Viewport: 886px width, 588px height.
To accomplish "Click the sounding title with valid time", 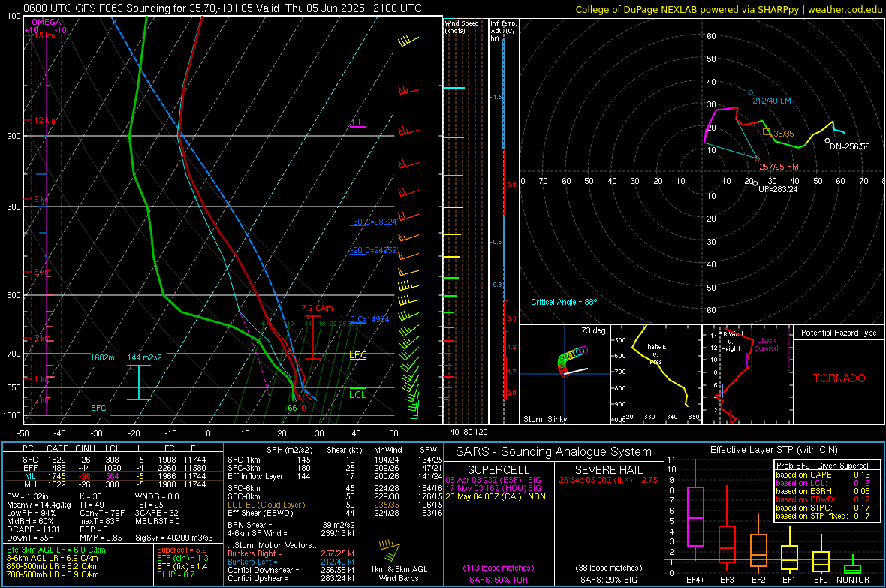I will coord(223,8).
